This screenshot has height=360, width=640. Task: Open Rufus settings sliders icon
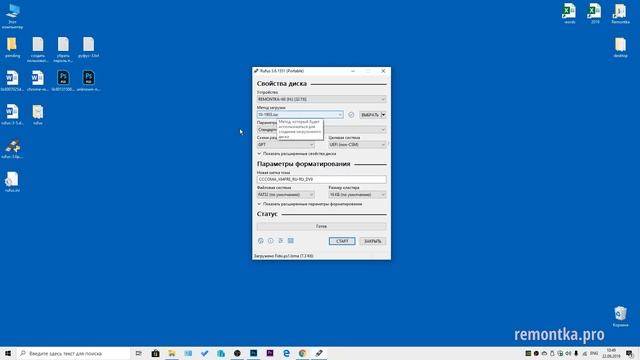click(x=281, y=241)
